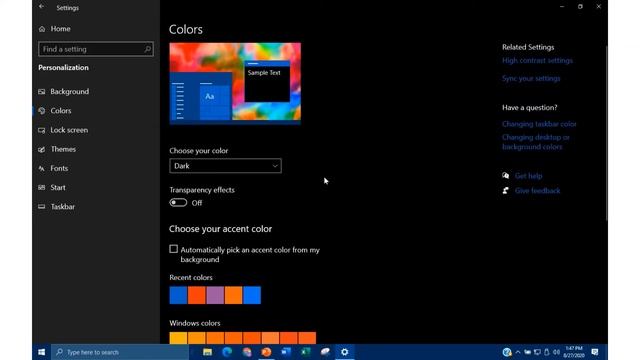
Task: Go back using the Settings back arrow
Action: tap(42, 7)
